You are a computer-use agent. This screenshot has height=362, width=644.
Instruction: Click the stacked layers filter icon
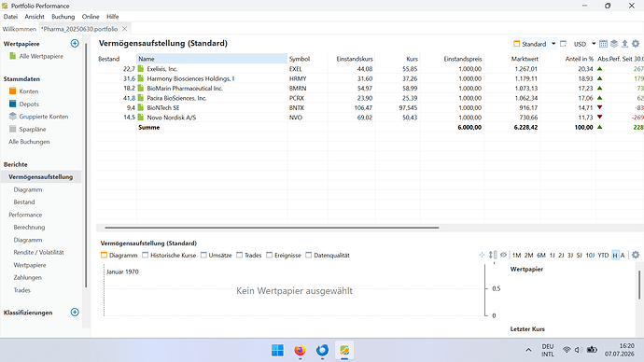pos(614,44)
